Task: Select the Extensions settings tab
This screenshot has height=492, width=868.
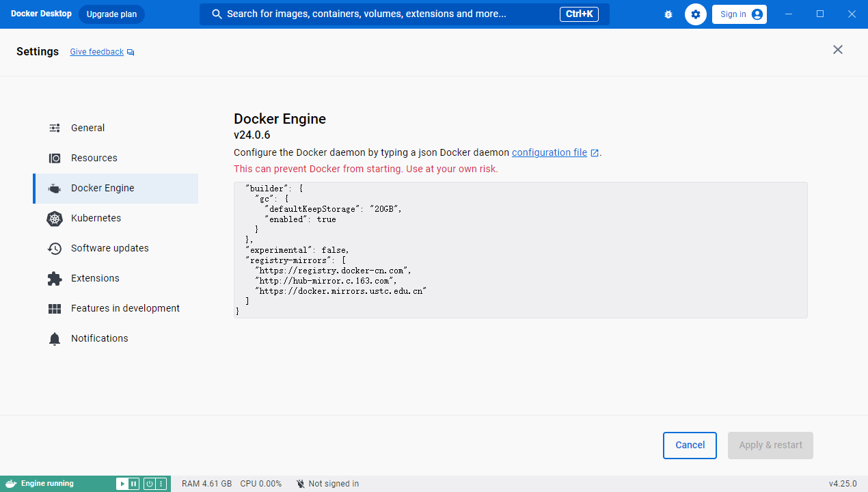Action: click(x=116, y=279)
